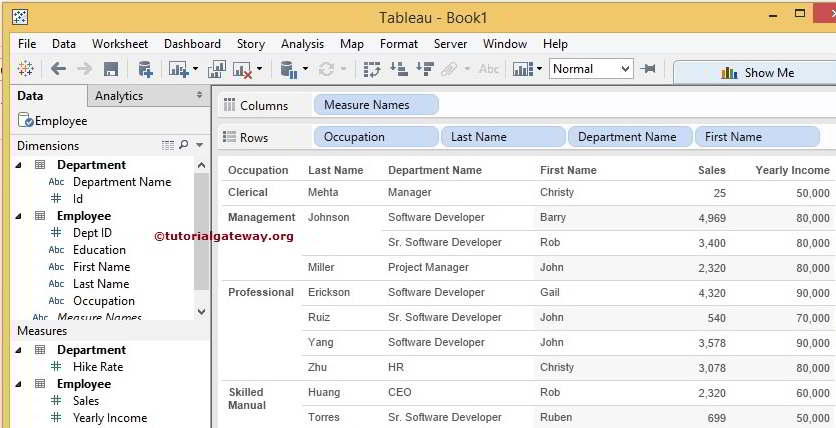Select the Measure Names pill on Columns
This screenshot has height=428, width=836.
pyautogui.click(x=376, y=105)
